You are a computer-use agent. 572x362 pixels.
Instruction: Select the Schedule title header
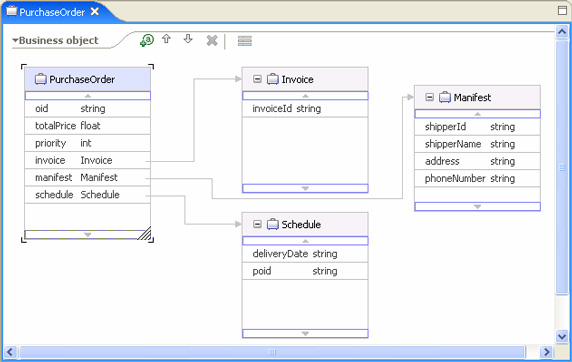coord(305,224)
